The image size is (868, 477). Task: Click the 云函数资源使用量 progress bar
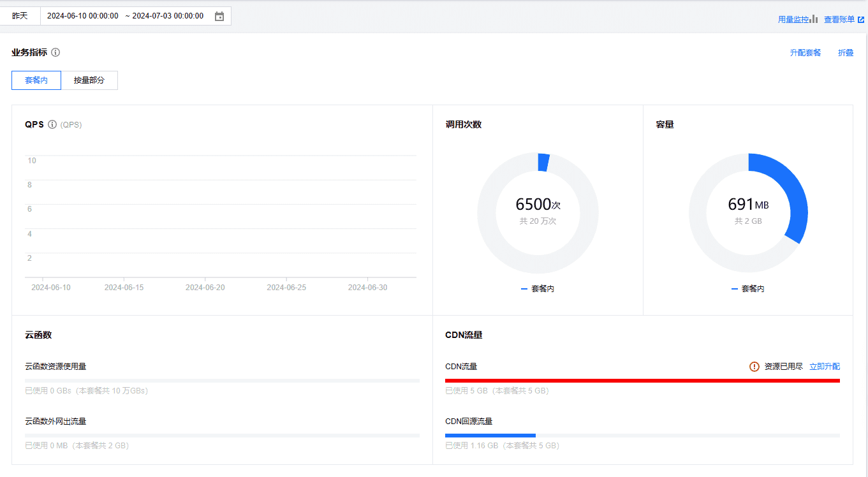tap(222, 381)
